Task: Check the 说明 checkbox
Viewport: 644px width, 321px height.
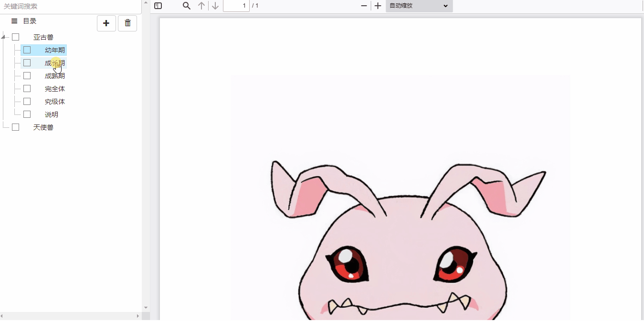Action: point(27,114)
